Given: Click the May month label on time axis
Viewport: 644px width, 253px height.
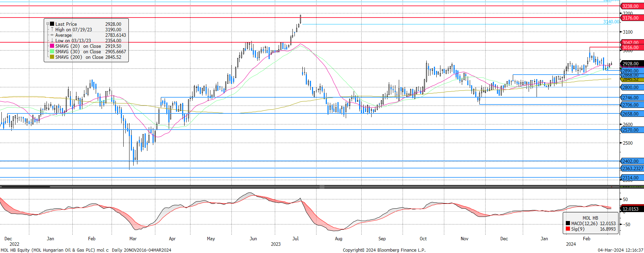Looking at the screenshot, I should (211, 239).
